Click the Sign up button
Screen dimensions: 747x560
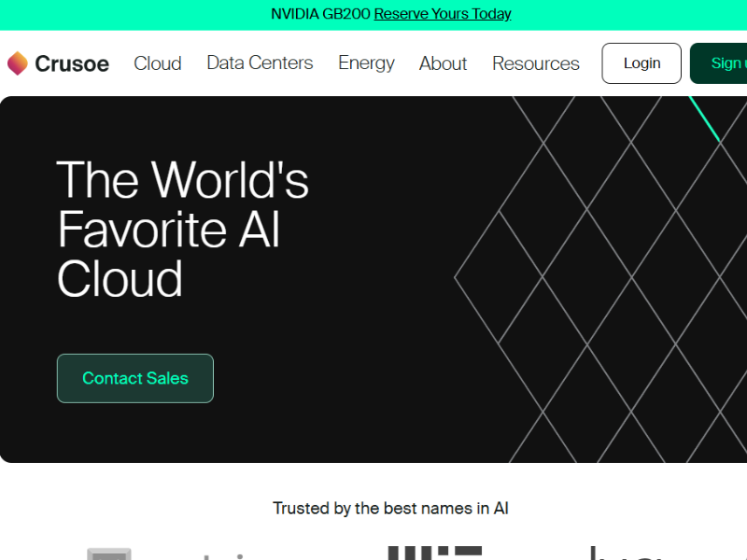718,63
